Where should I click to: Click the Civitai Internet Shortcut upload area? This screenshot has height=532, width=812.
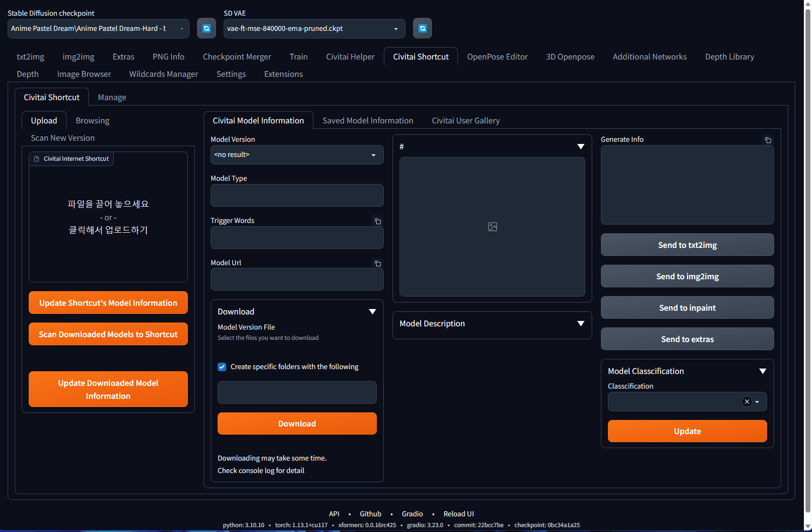point(108,217)
